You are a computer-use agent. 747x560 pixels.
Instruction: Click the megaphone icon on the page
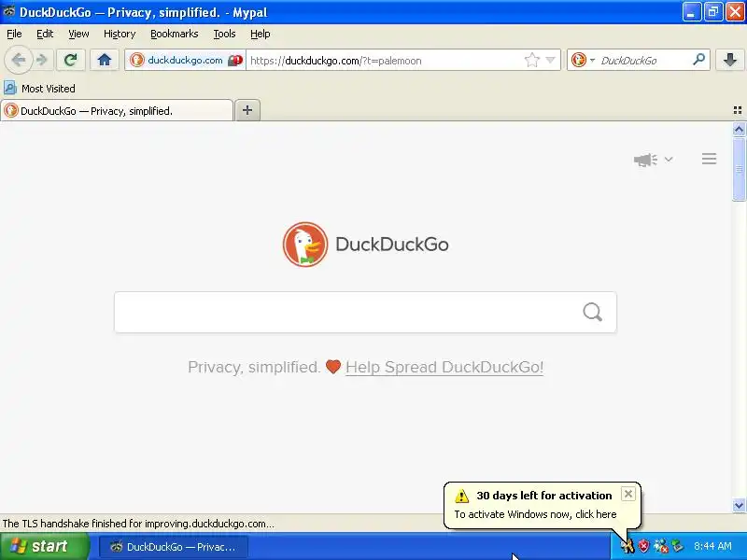click(x=645, y=160)
